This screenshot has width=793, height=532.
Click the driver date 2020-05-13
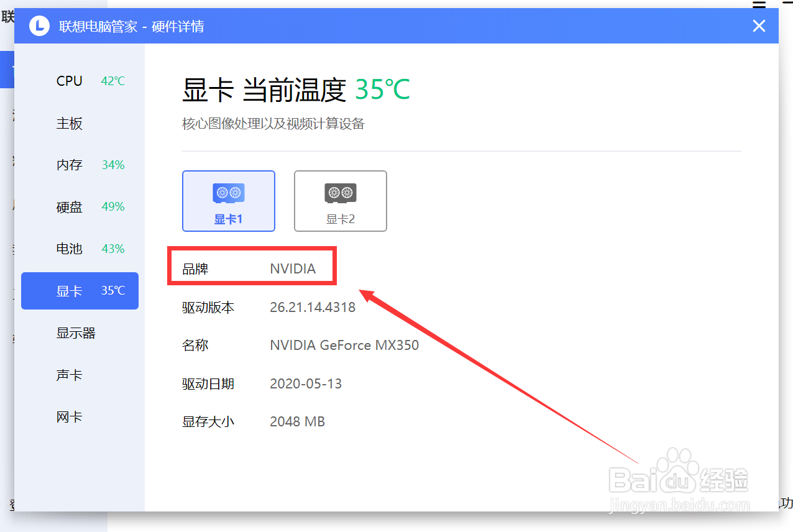tap(306, 383)
